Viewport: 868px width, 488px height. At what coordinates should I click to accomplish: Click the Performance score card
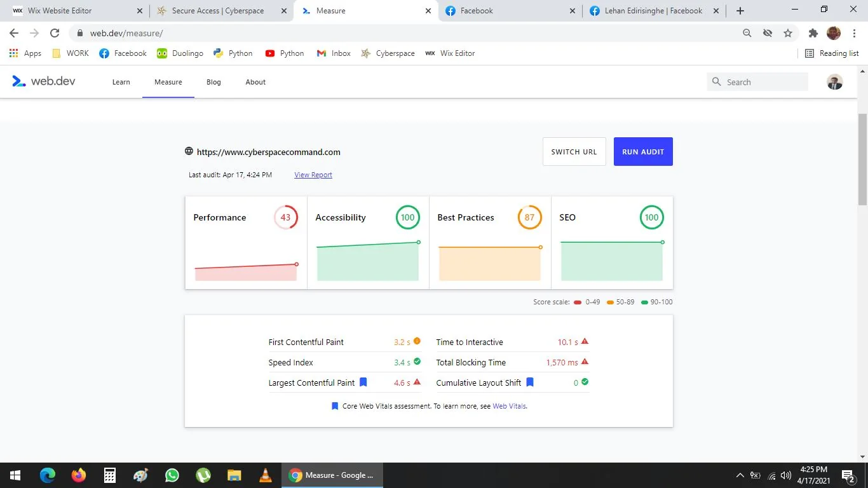[246, 243]
